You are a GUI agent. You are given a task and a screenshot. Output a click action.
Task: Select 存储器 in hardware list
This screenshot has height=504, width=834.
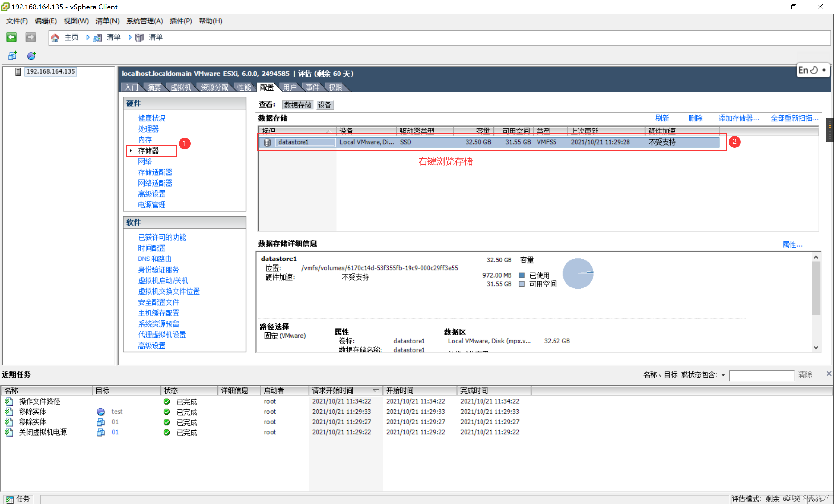[149, 150]
